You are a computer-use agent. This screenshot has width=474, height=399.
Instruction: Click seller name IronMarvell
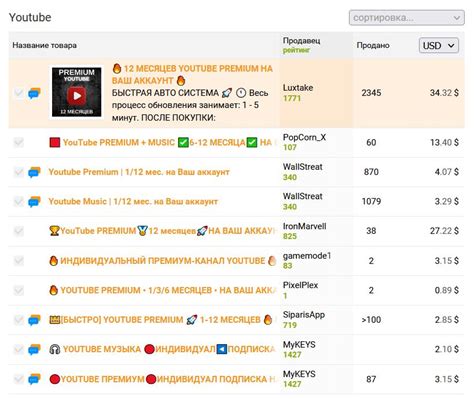[304, 226]
